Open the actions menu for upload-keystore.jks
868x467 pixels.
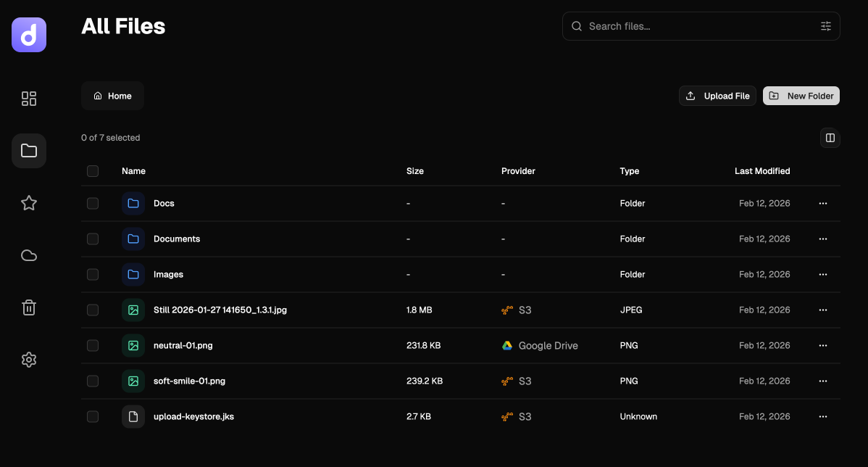pos(823,416)
